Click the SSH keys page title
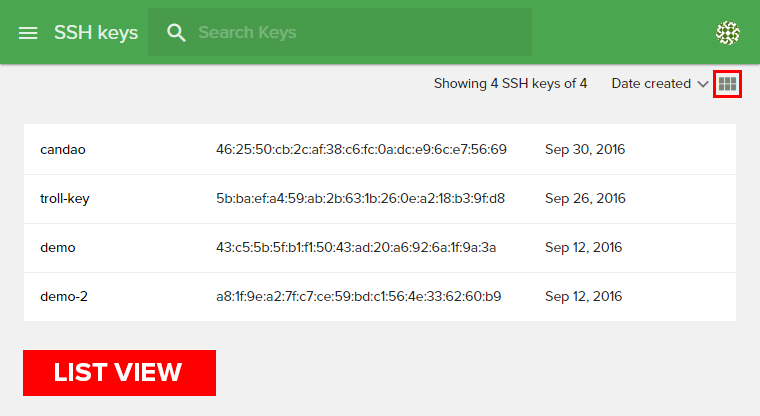The image size is (760, 416). point(96,33)
